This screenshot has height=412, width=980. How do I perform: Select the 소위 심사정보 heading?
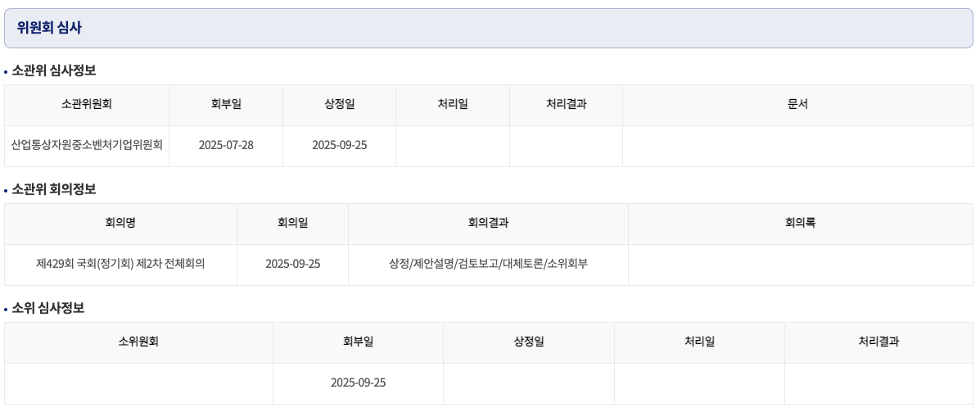pyautogui.click(x=48, y=308)
